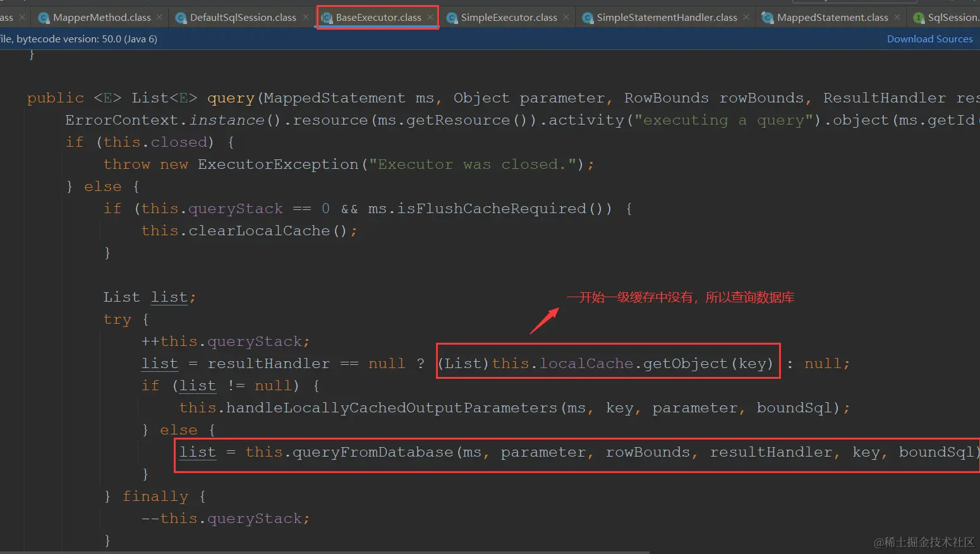Close the SimpleExecutor.class tab
The height and width of the screenshot is (554, 980).
(x=566, y=17)
